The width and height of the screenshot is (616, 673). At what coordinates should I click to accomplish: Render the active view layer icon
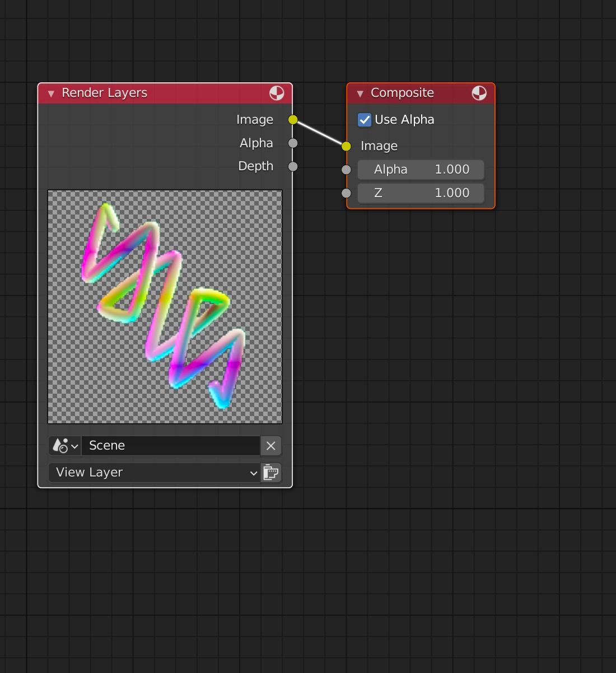pos(271,473)
